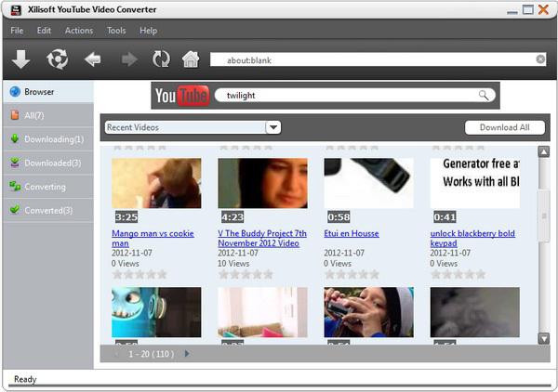The width and height of the screenshot is (558, 392).
Task: Click the search magnifier in YouTube box
Action: tap(484, 96)
